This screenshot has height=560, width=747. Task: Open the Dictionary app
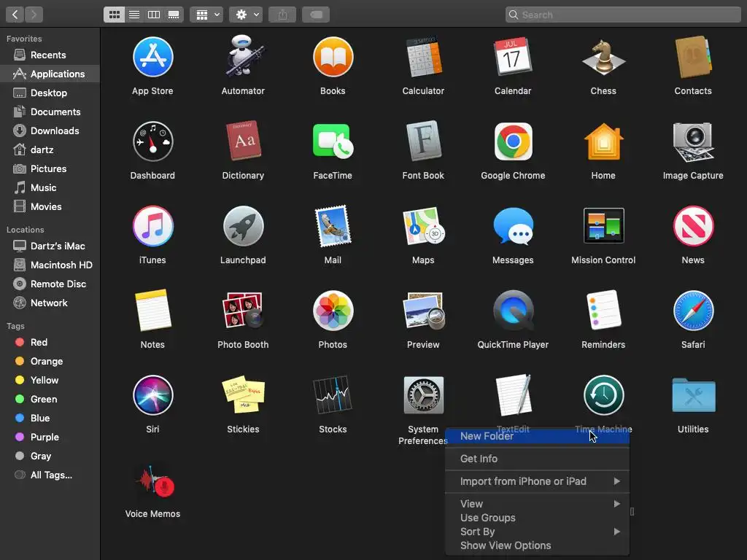tap(243, 141)
